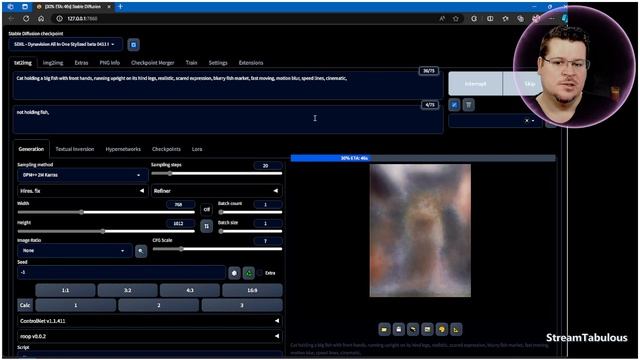Go back in browser history

tap(11, 19)
